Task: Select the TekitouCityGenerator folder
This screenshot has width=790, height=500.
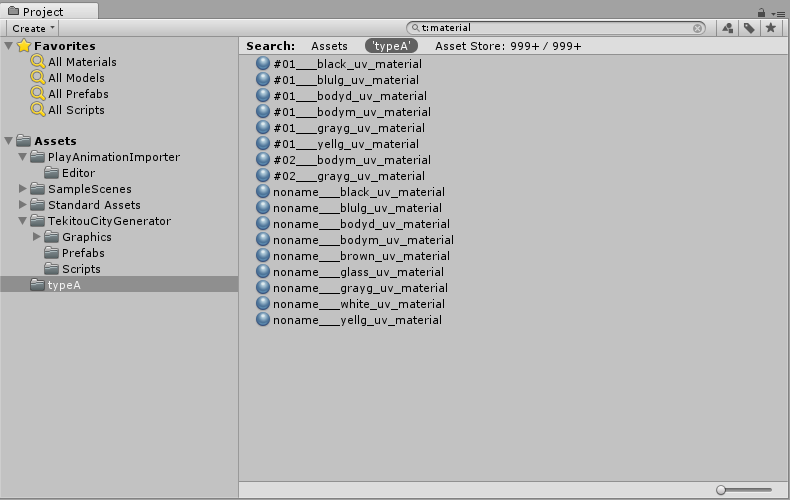Action: pos(109,221)
